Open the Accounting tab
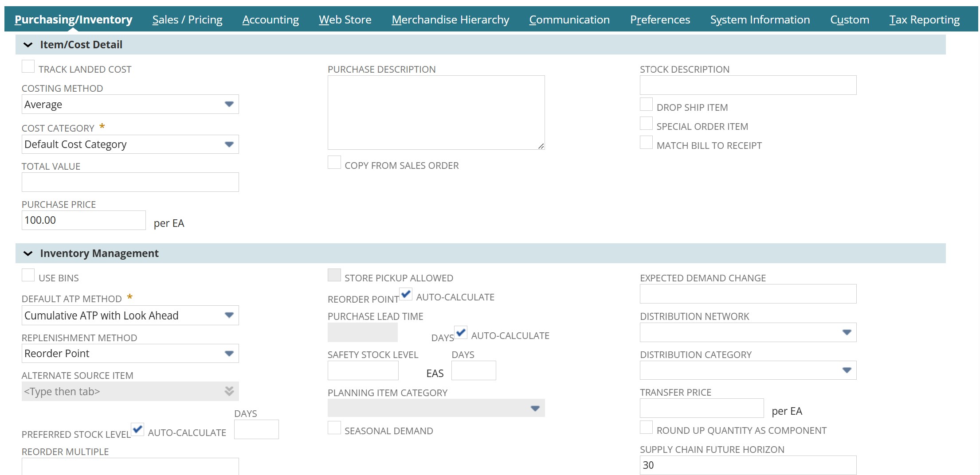Screen dimensions: 980x475 click(x=270, y=19)
